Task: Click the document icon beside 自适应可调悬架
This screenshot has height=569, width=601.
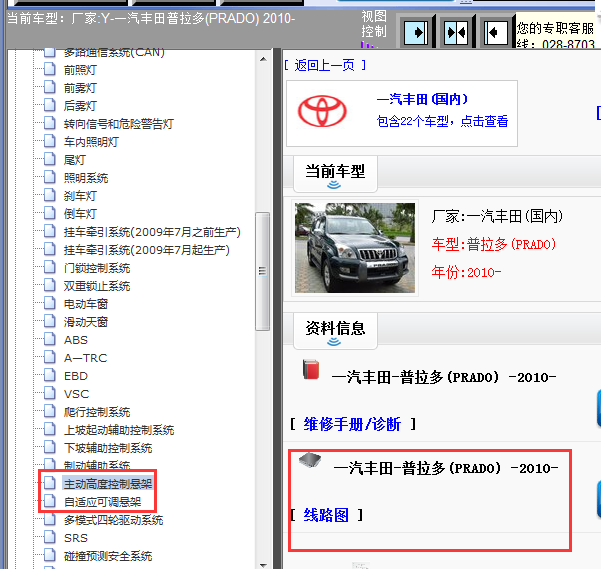Action: (49, 502)
